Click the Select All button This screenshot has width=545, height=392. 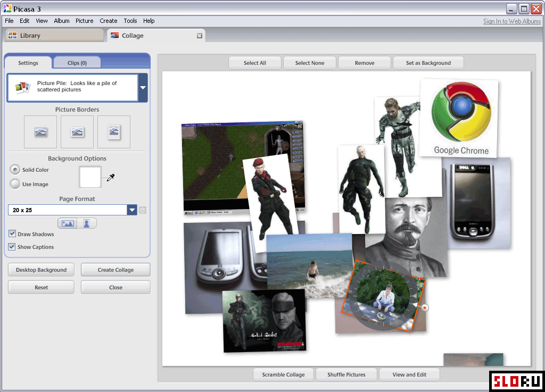click(x=255, y=63)
